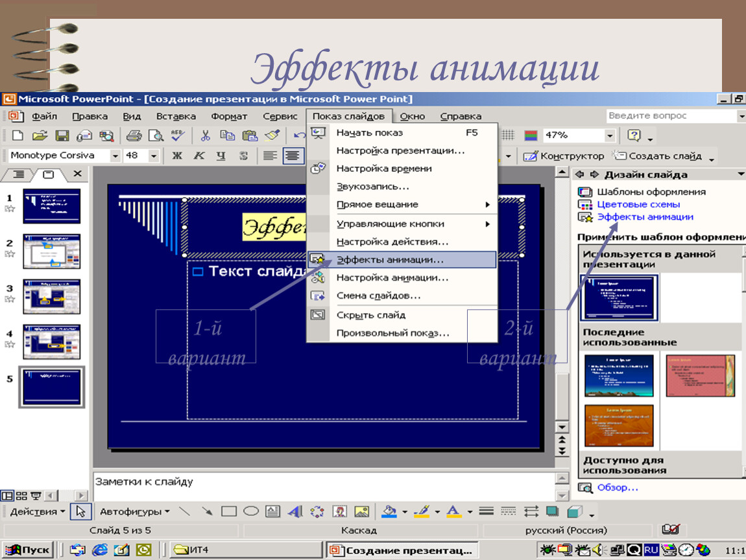Screen dimensions: 746x560
Task: Click Шаблоны оформления in task pane
Action: [651, 192]
